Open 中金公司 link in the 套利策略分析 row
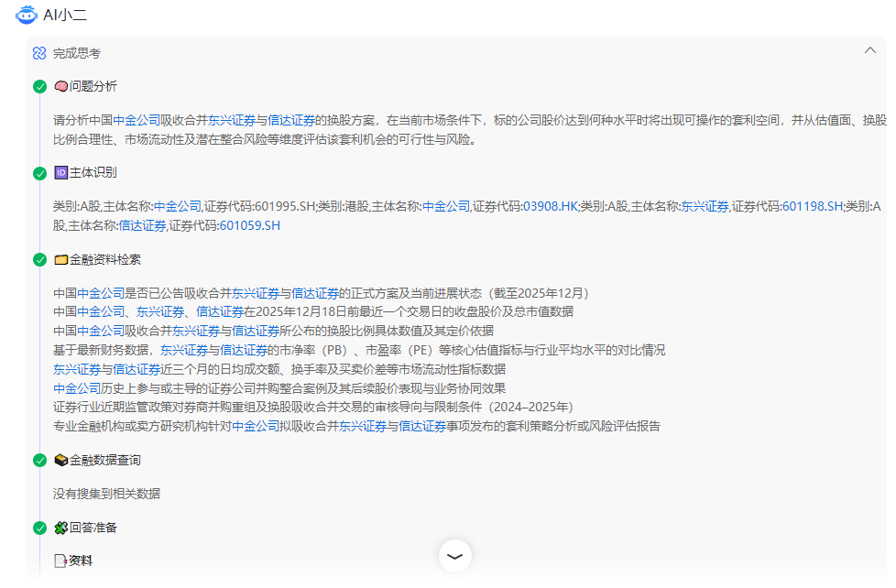 pyautogui.click(x=256, y=426)
